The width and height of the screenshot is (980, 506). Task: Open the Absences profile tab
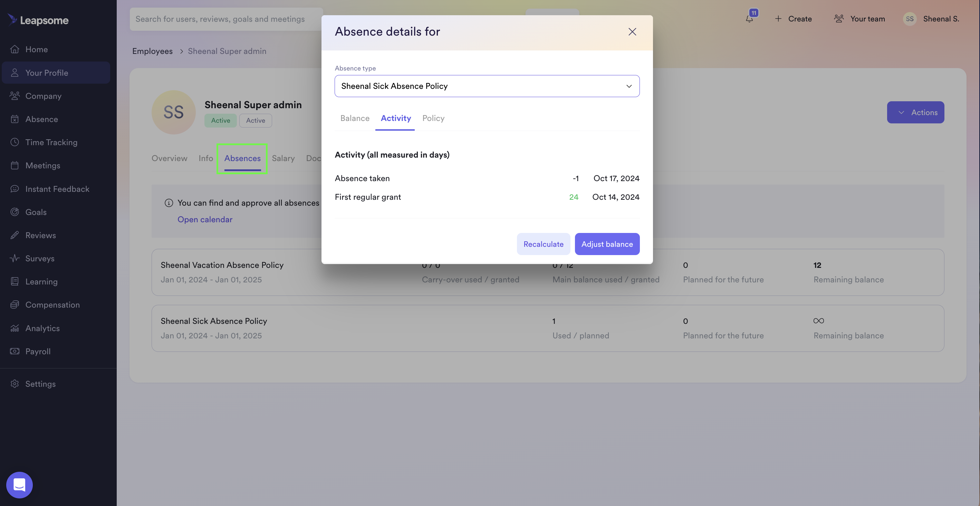click(x=242, y=158)
